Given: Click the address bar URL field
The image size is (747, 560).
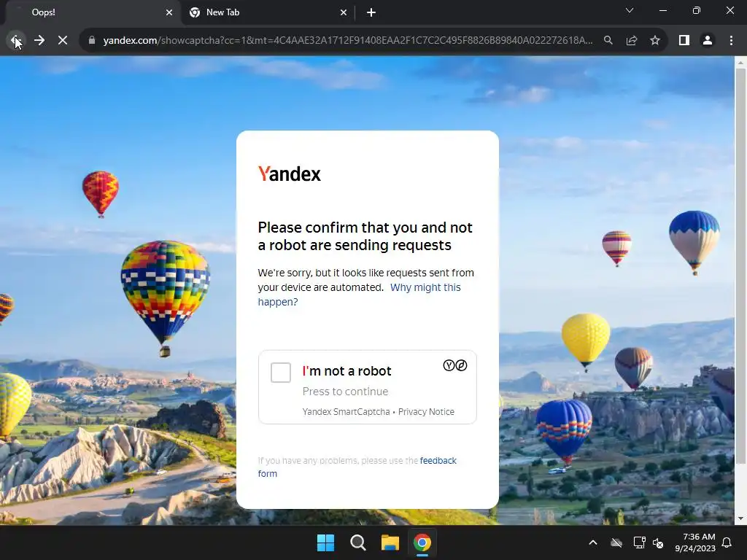Looking at the screenshot, I should pos(348,41).
